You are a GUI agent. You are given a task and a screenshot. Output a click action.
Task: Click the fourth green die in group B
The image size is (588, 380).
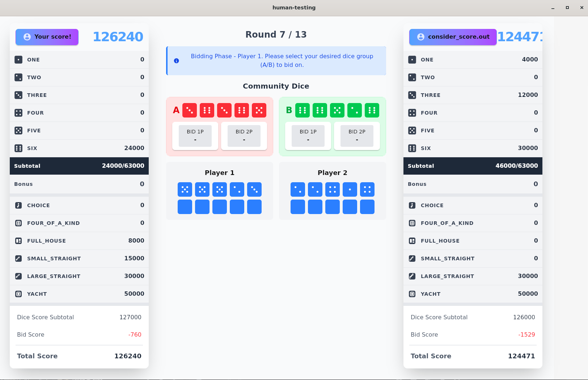pos(355,110)
